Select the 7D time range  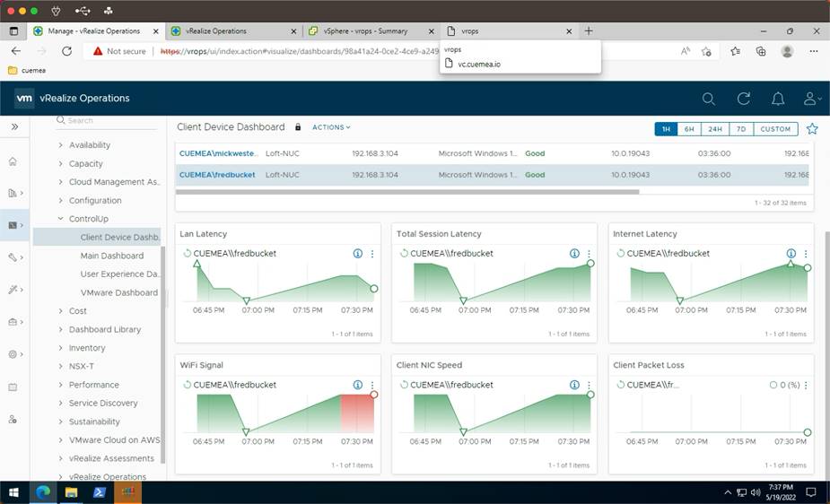coord(741,128)
